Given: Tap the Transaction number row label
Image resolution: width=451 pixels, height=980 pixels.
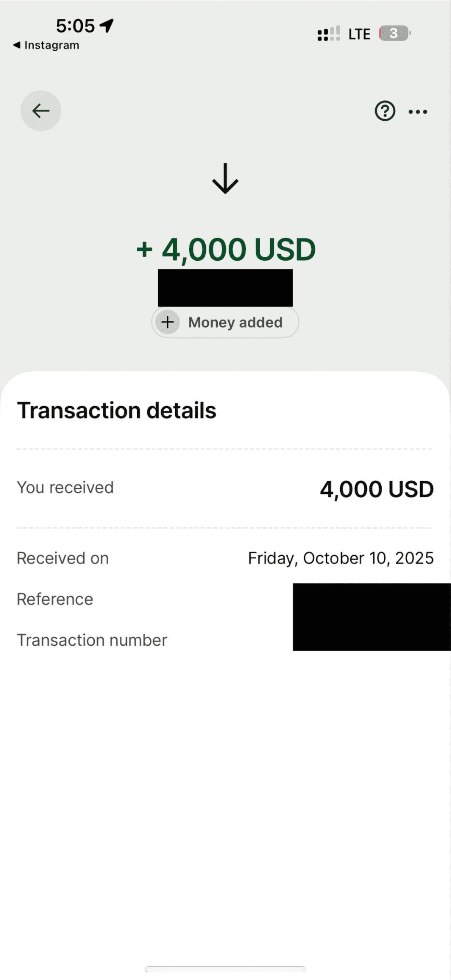Looking at the screenshot, I should click(92, 640).
